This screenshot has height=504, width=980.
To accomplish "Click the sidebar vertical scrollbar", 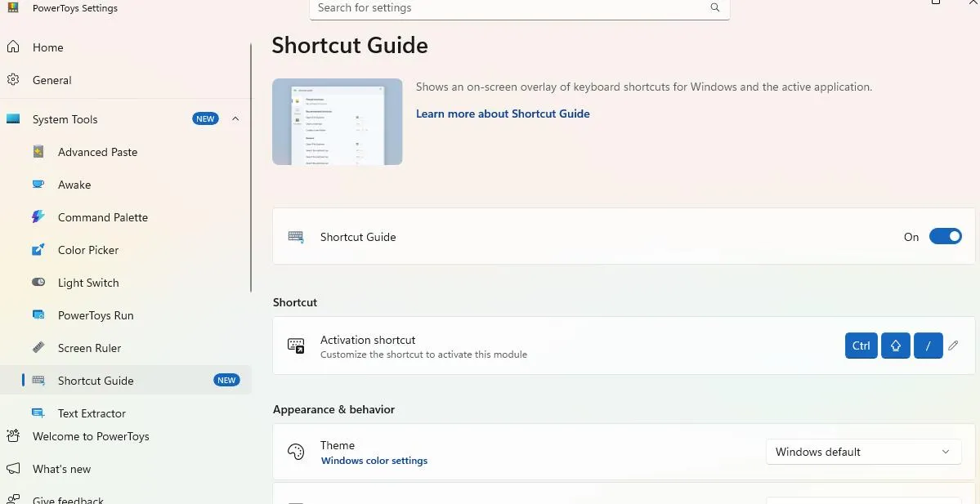I will (251, 167).
